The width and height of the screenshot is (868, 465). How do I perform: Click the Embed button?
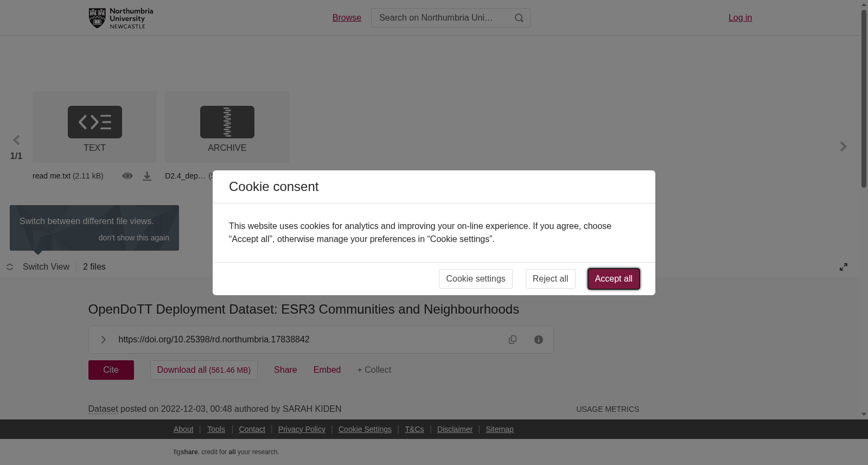[x=327, y=370]
